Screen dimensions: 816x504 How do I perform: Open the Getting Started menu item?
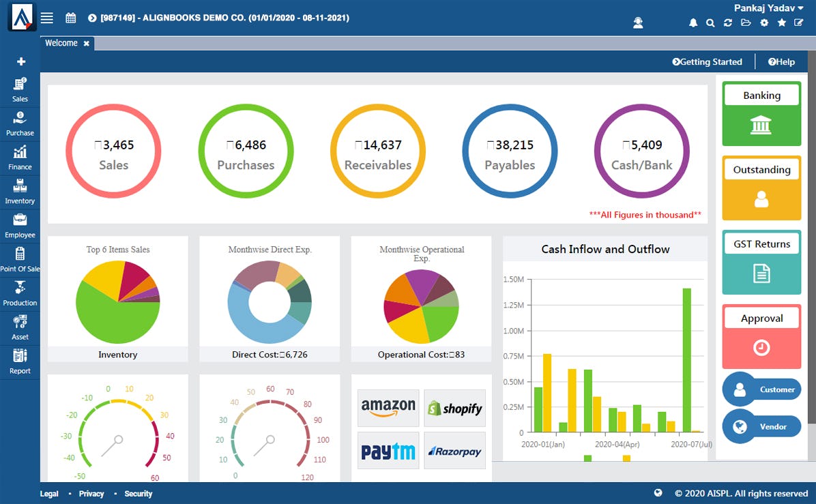708,61
